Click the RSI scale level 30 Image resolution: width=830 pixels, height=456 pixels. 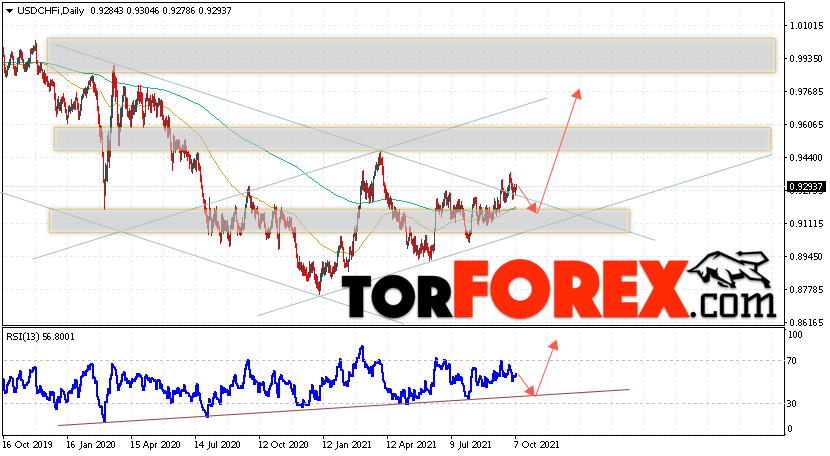coord(792,404)
